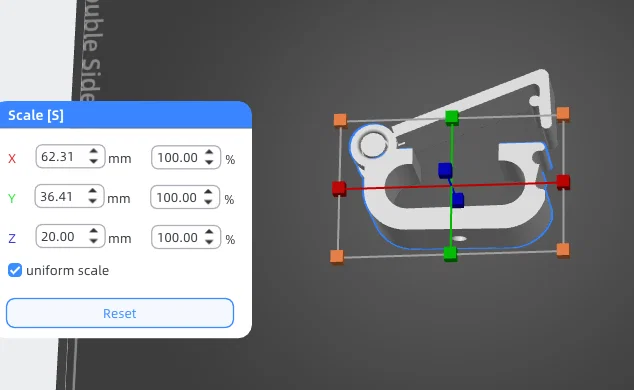Increase Z size with up arrow

click(x=94, y=231)
